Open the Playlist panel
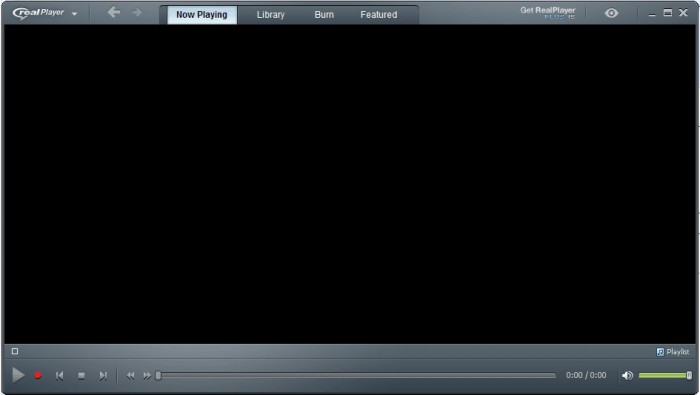700x395 pixels. click(673, 352)
